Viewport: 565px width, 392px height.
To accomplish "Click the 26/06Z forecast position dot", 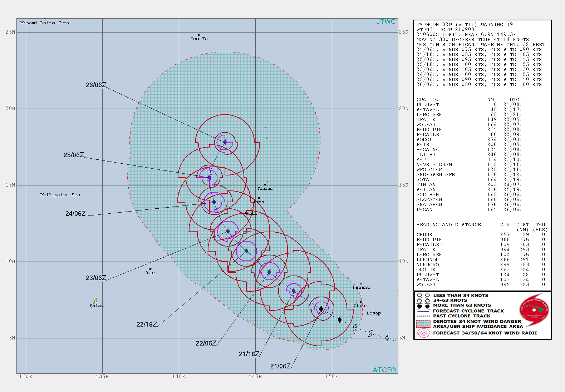I will coord(225,142).
